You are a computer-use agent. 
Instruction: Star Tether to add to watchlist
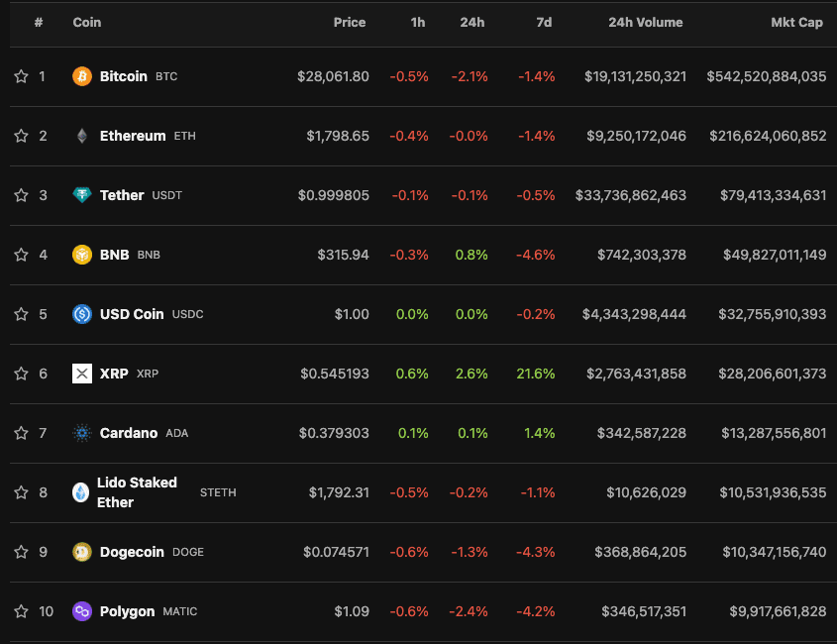coord(21,195)
